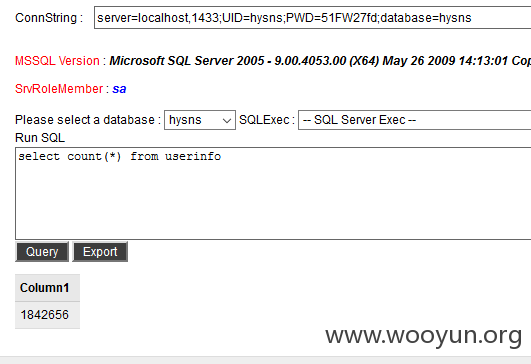This screenshot has height=364, width=531.
Task: Focus the Run SQL text area
Action: [x=273, y=193]
